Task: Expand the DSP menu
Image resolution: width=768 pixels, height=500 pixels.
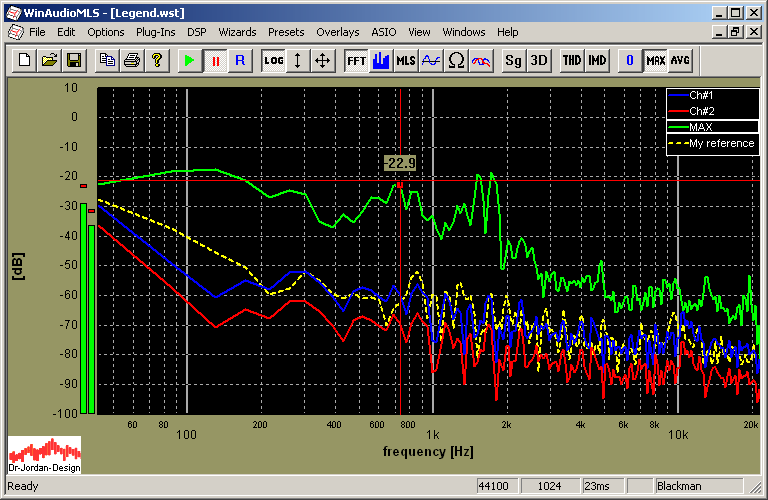Action: [x=197, y=32]
